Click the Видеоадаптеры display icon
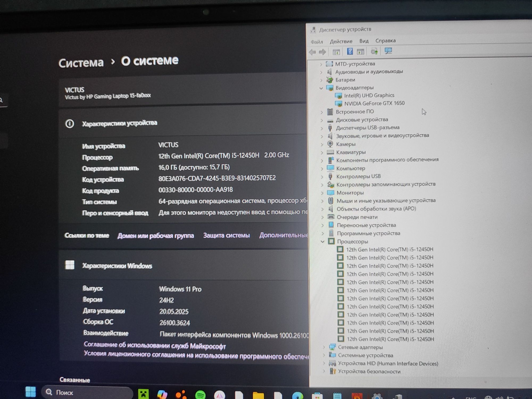Image resolution: width=532 pixels, height=399 pixels. tap(330, 88)
